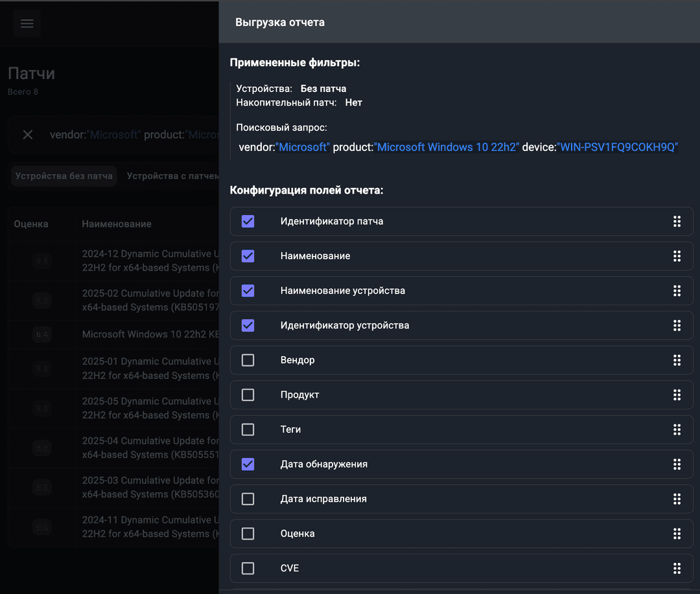Click drag handle for Идентификатор патча row

pos(677,222)
